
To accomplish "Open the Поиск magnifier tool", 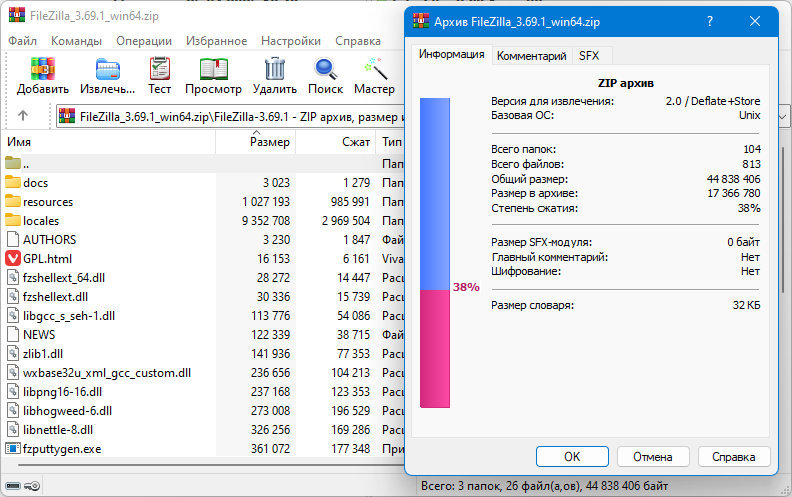I will 326,69.
